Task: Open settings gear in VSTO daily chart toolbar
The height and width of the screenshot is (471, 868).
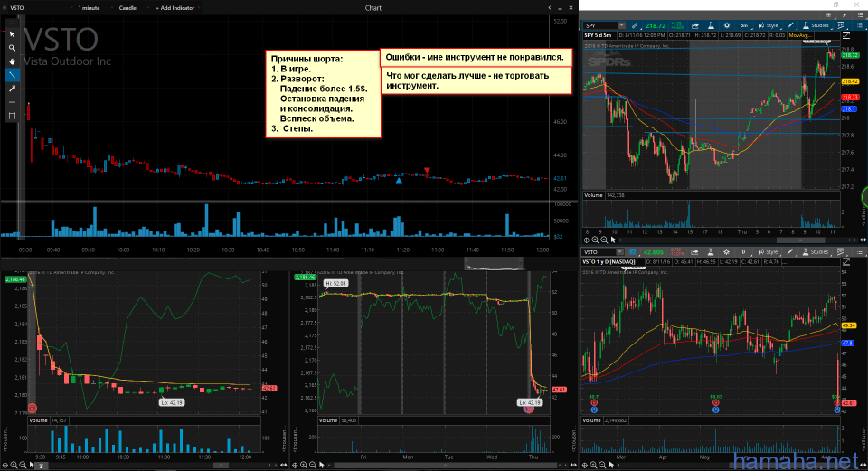Action: tap(727, 252)
